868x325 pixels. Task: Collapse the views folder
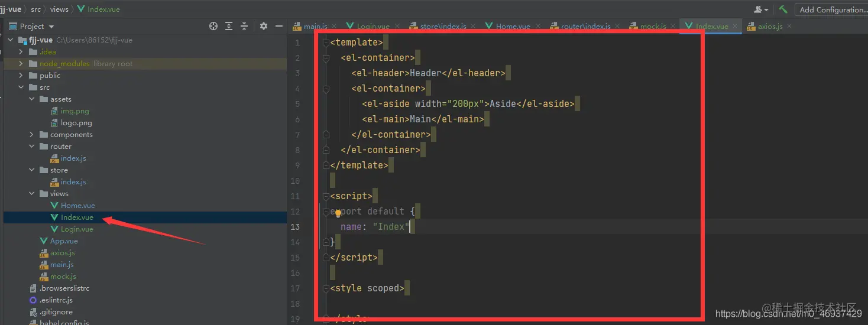pos(32,194)
